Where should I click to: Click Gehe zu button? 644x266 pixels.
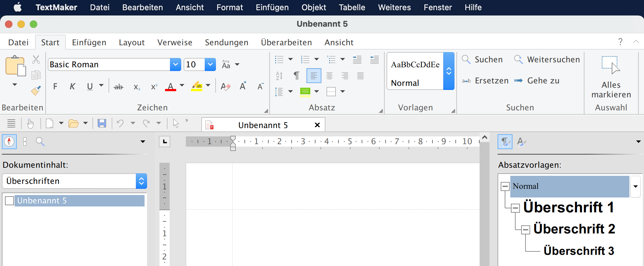point(537,81)
